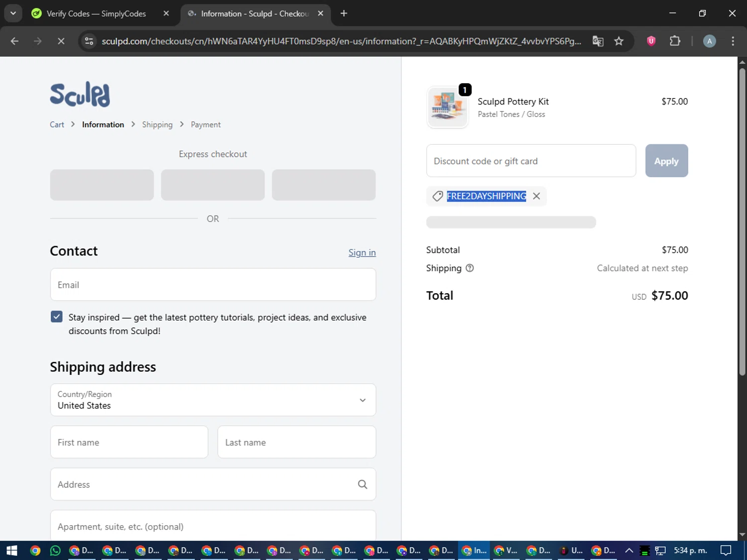
Task: Click the taskbar clock showing 5:34 p. m.
Action: 690,551
